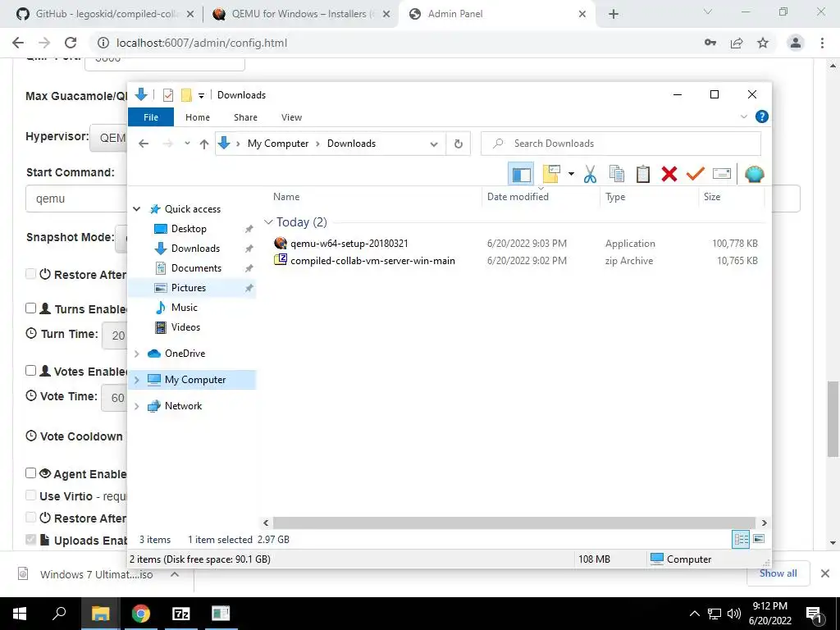Open the Chrome three-dot menu
This screenshot has width=840, height=630.
coord(822,43)
